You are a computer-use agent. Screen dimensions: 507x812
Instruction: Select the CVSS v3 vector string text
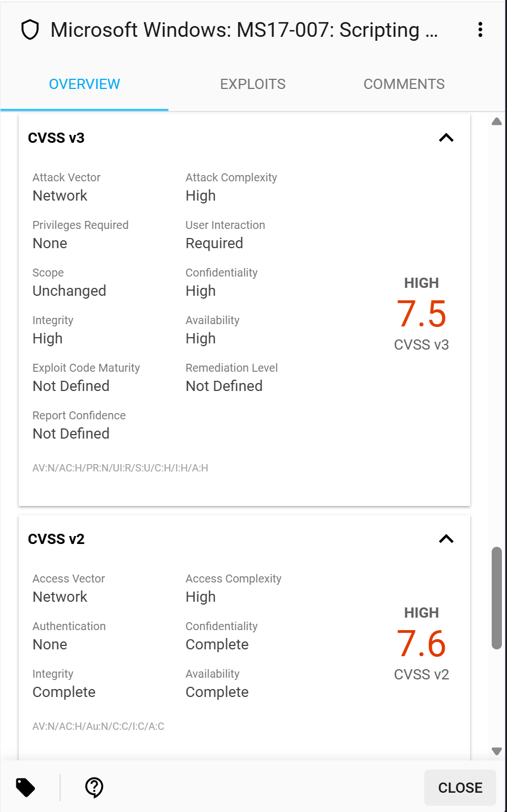pyautogui.click(x=120, y=468)
